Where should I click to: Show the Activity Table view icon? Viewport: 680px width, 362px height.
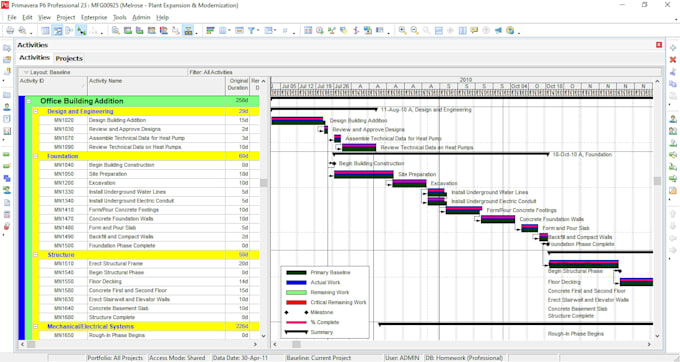(45, 30)
